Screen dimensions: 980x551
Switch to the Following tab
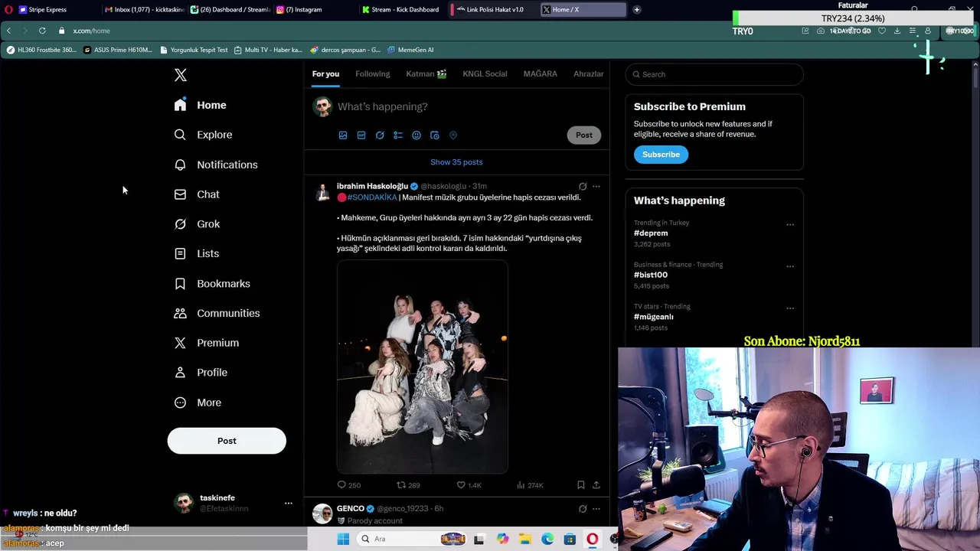[x=373, y=73]
